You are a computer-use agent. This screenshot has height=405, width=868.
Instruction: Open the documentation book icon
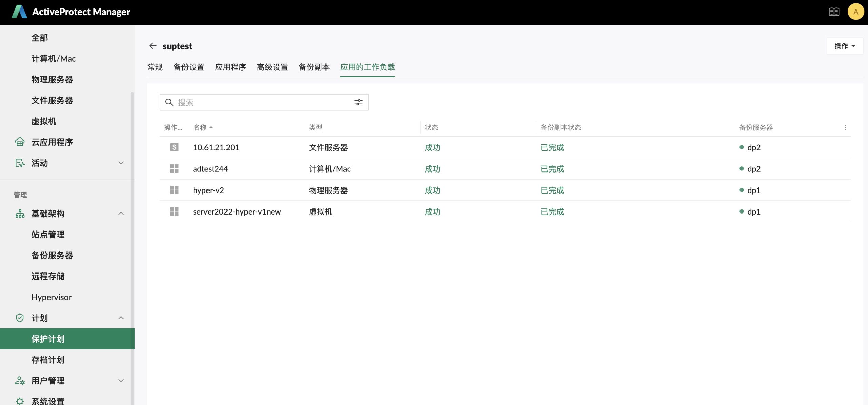tap(834, 12)
